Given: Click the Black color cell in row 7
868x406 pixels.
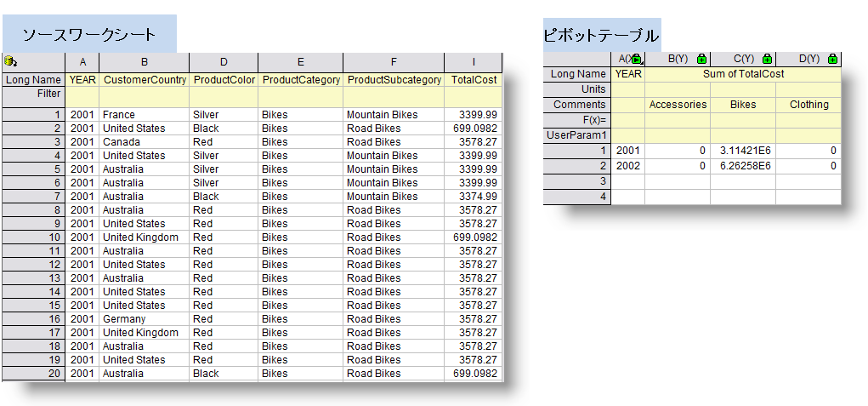Looking at the screenshot, I should pos(224,196).
